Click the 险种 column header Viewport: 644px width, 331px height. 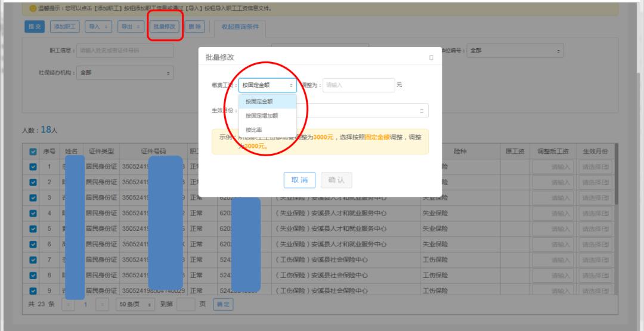pyautogui.click(x=460, y=151)
